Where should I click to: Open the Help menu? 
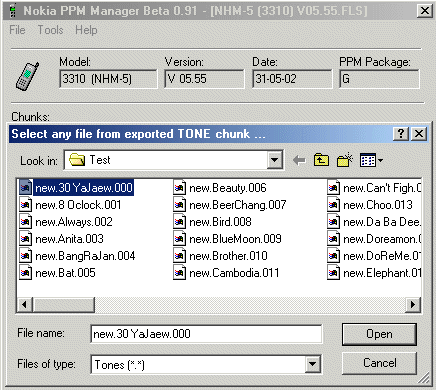click(x=86, y=30)
